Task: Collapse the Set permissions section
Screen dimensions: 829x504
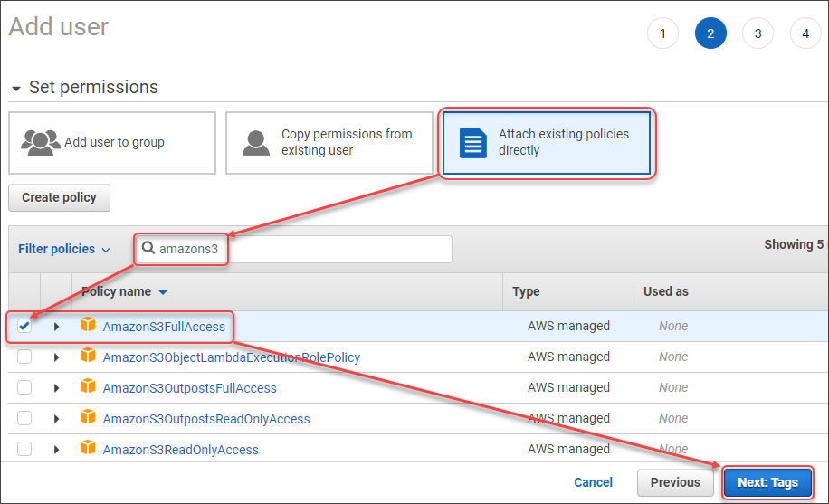Action: tap(16, 88)
